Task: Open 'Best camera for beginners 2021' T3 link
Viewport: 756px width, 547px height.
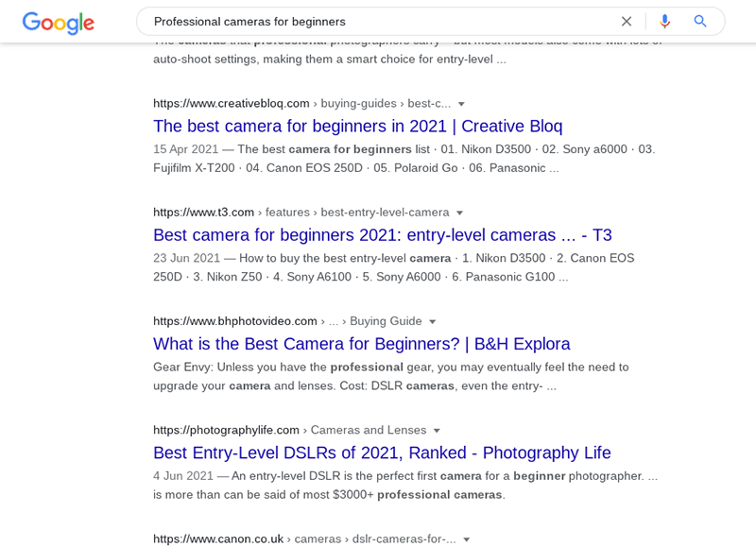Action: (x=383, y=235)
